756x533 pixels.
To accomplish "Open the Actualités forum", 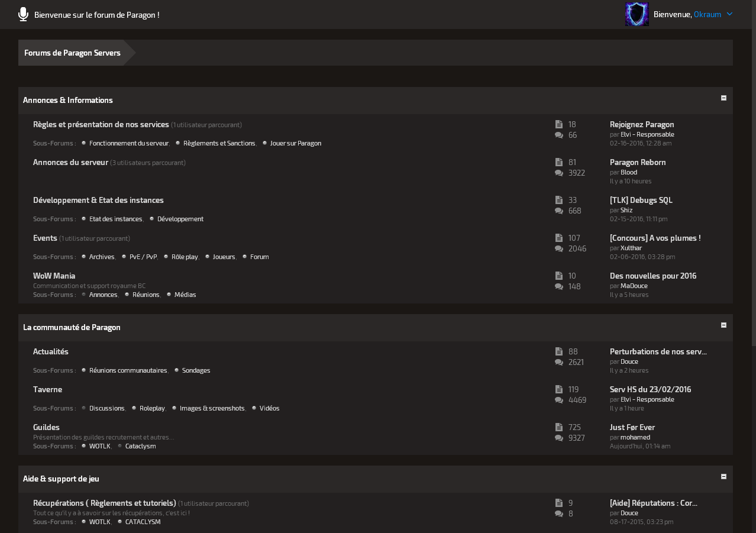I will [x=51, y=352].
